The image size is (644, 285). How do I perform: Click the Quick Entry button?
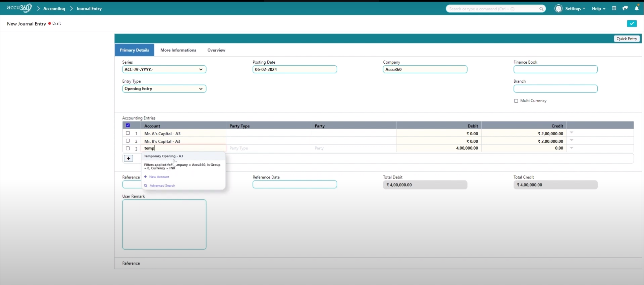point(627,39)
